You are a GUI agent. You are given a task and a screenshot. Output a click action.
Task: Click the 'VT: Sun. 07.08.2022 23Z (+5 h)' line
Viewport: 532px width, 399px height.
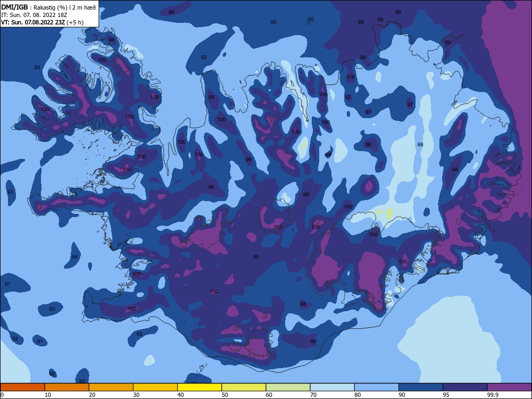[x=43, y=22]
